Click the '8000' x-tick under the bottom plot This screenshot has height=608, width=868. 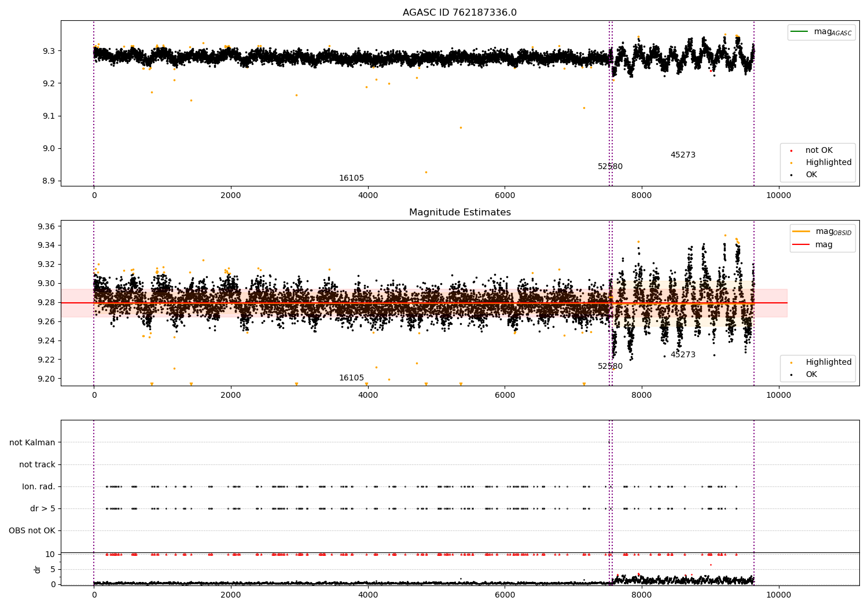tap(642, 595)
